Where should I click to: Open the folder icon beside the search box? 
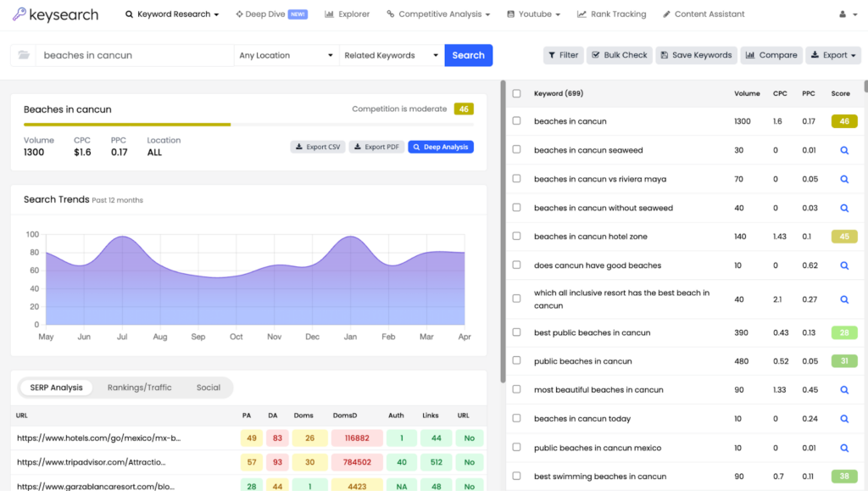click(23, 55)
